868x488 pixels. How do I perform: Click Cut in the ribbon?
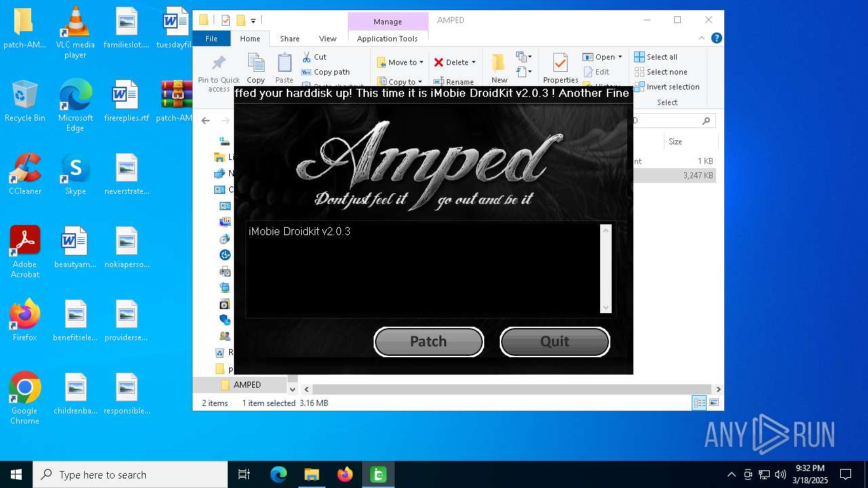click(314, 57)
